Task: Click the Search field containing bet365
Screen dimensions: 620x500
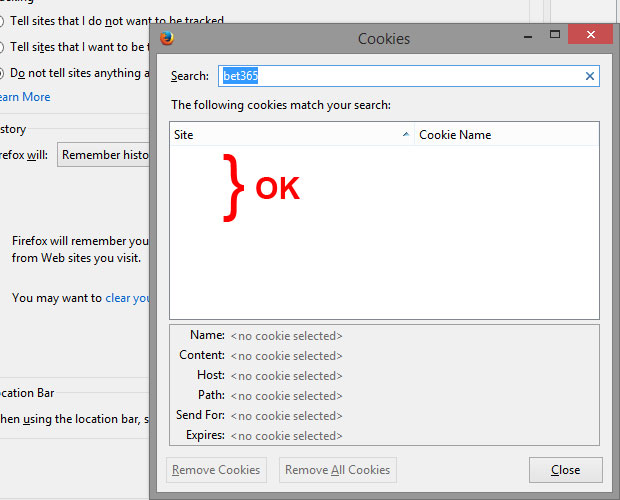Action: pyautogui.click(x=408, y=76)
